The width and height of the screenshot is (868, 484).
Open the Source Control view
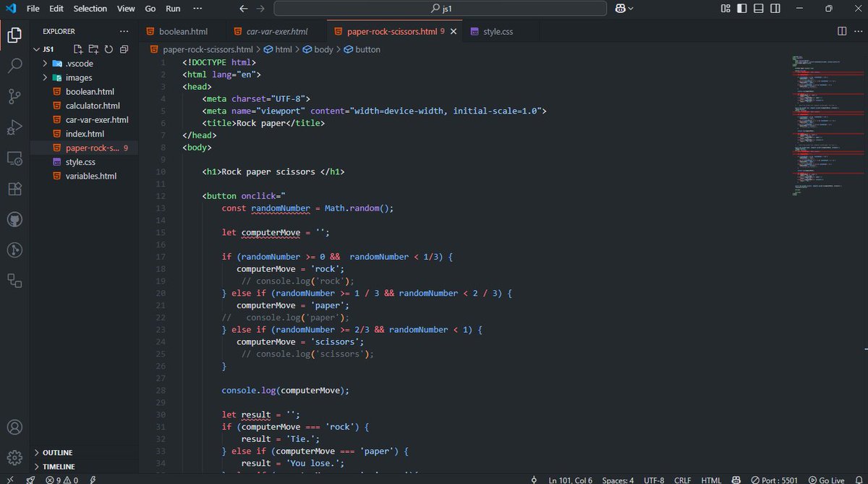(14, 95)
